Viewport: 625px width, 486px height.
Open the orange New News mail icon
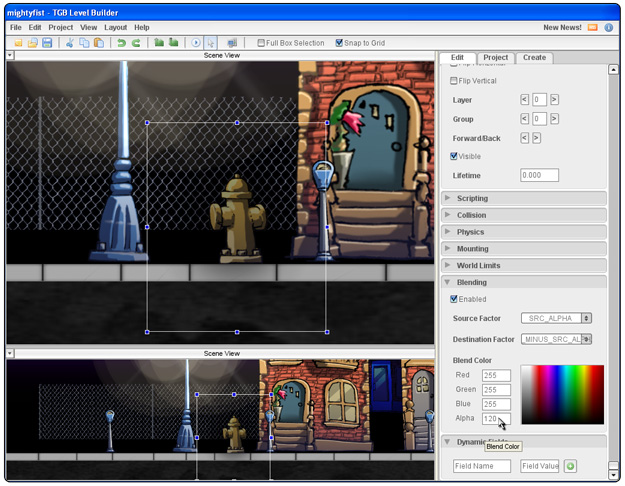tap(593, 28)
